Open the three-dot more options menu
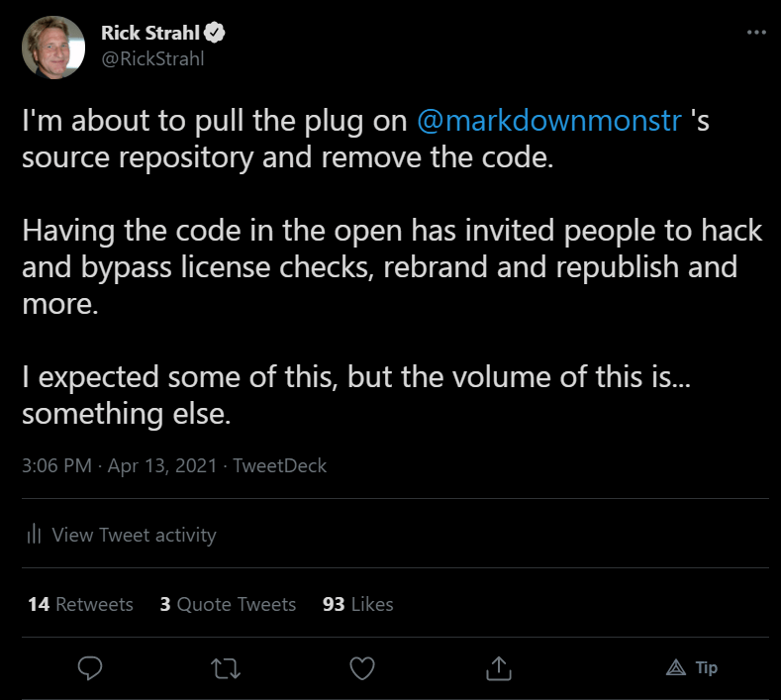 (x=756, y=33)
